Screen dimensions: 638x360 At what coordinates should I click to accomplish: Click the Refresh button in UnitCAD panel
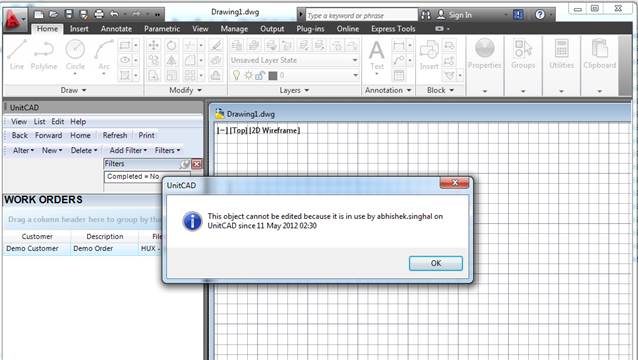[115, 135]
